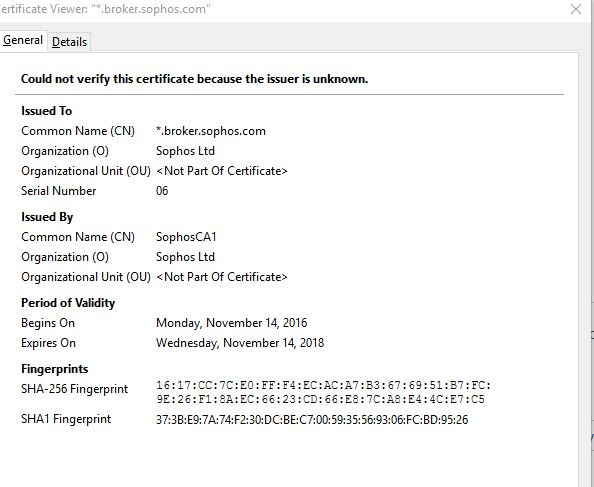Viewport: 594px width, 487px height.
Task: Click the serial number value 06
Action: [162, 191]
